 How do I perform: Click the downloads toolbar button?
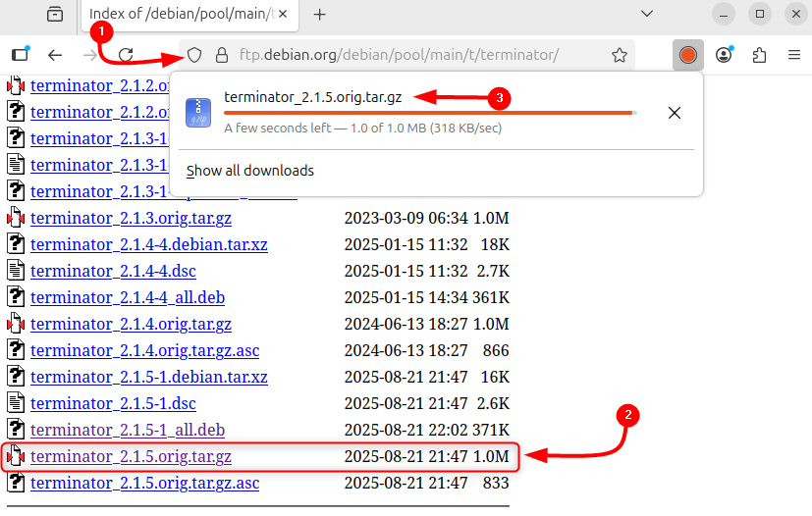click(687, 55)
